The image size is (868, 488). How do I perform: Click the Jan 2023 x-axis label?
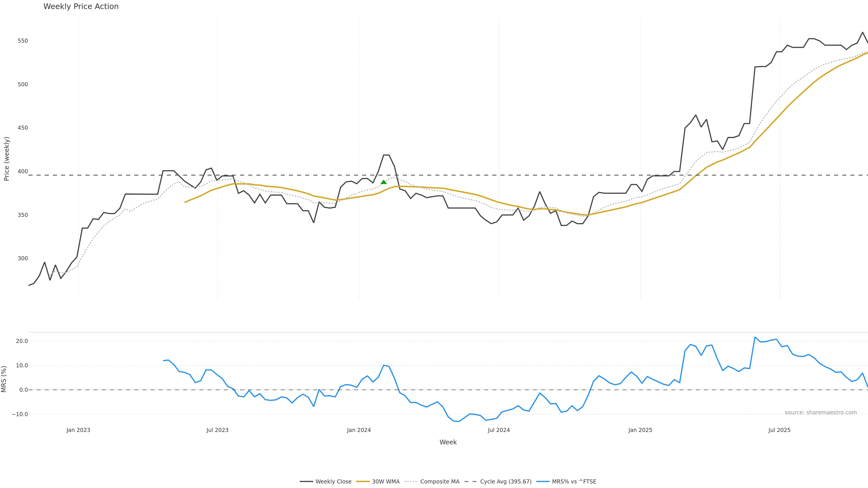(x=78, y=430)
